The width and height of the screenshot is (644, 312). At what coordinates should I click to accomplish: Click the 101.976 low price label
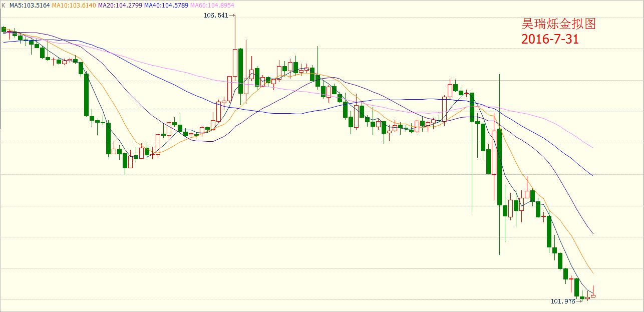(x=562, y=301)
